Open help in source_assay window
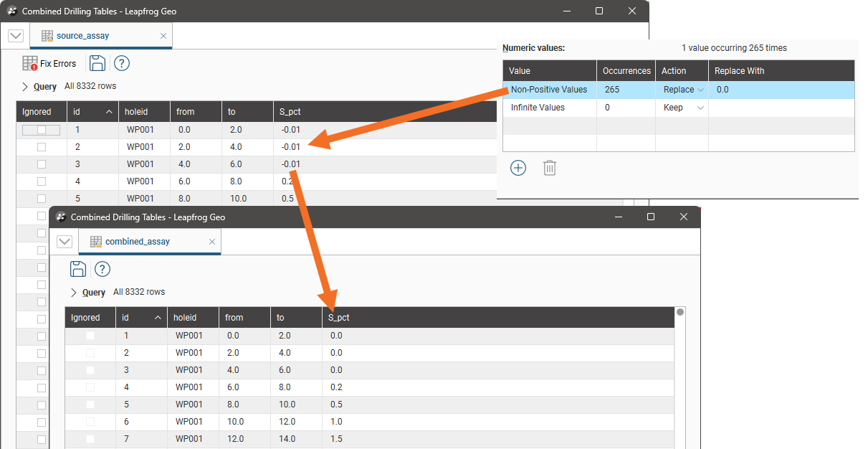Image resolution: width=868 pixels, height=449 pixels. pyautogui.click(x=121, y=63)
